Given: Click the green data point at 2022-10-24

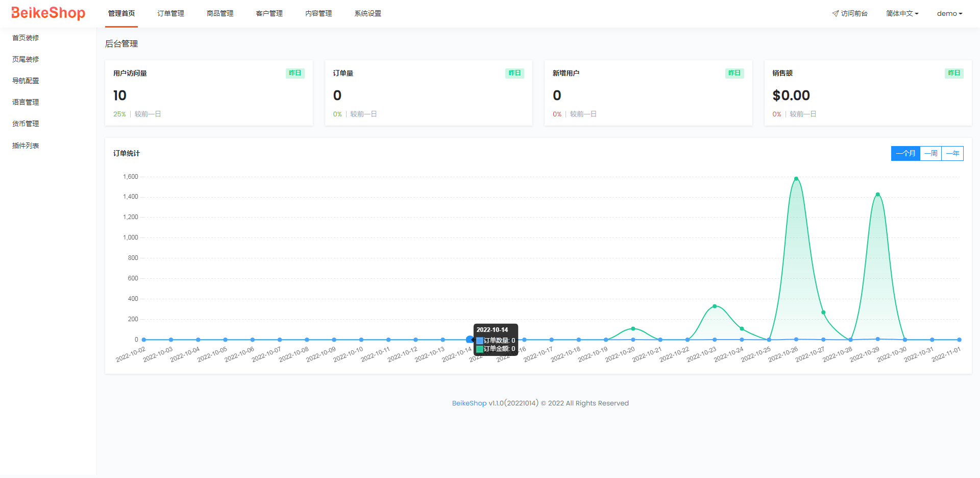Looking at the screenshot, I should 742,329.
